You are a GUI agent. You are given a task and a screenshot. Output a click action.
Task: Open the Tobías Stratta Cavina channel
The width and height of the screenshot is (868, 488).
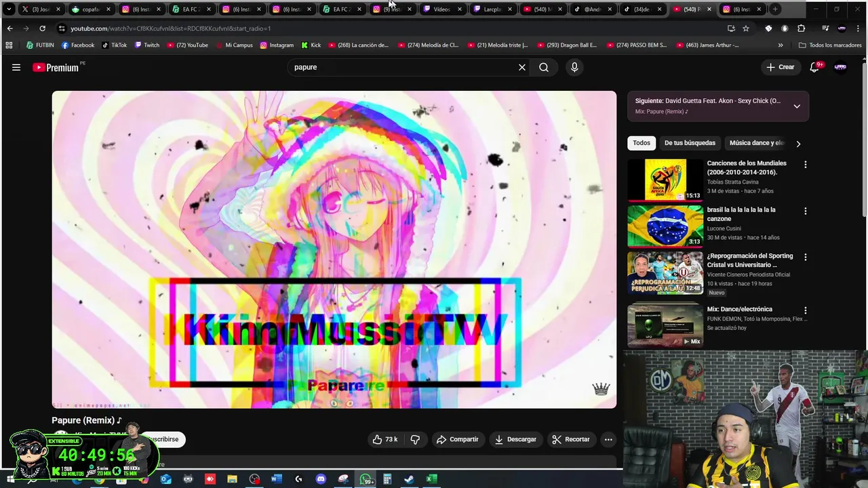tap(732, 182)
